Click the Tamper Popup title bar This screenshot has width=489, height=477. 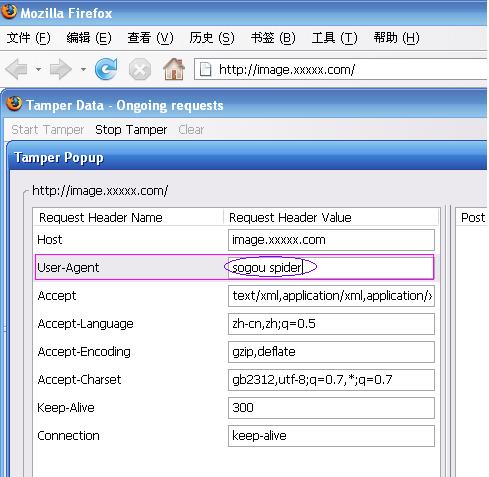point(247,157)
